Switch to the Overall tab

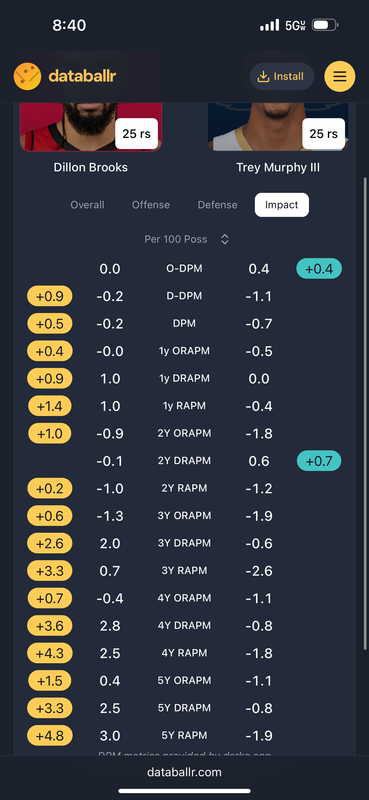(87, 205)
